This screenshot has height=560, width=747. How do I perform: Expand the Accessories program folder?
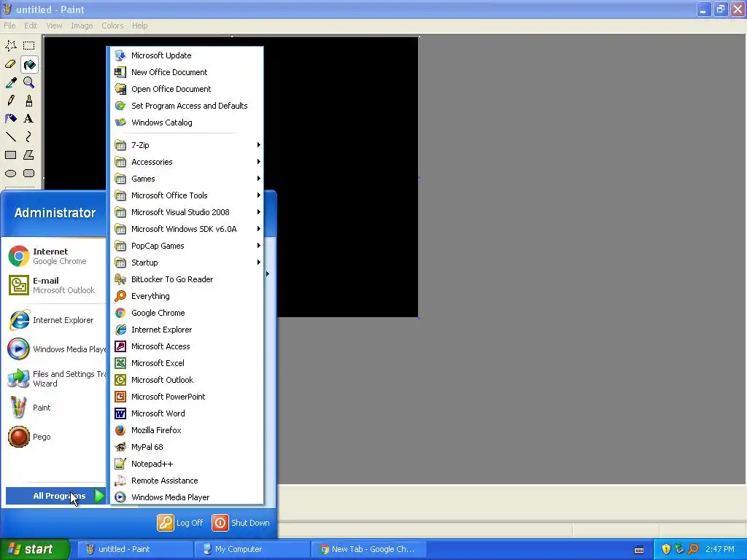tap(187, 162)
